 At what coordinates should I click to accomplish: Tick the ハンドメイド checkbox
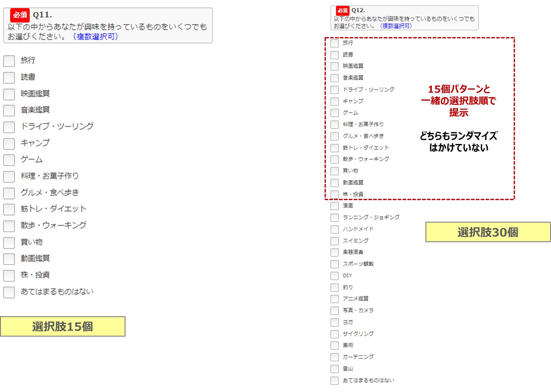tap(334, 229)
